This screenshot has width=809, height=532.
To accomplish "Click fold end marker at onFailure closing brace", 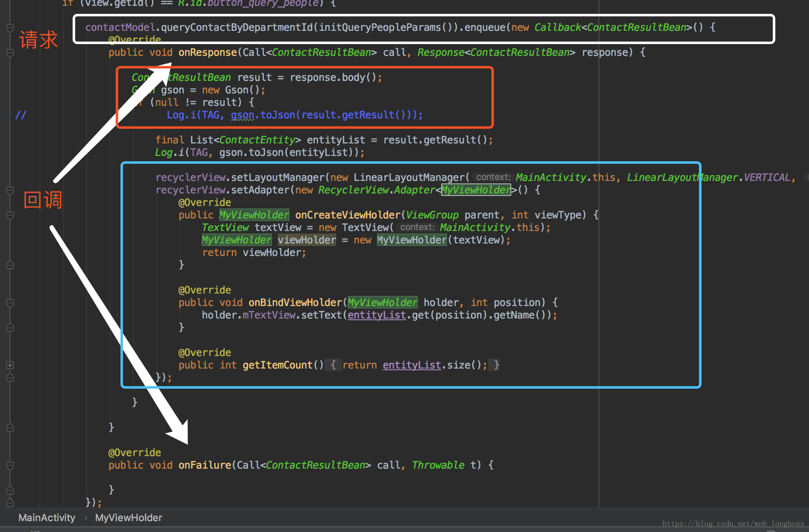I will pos(10,490).
